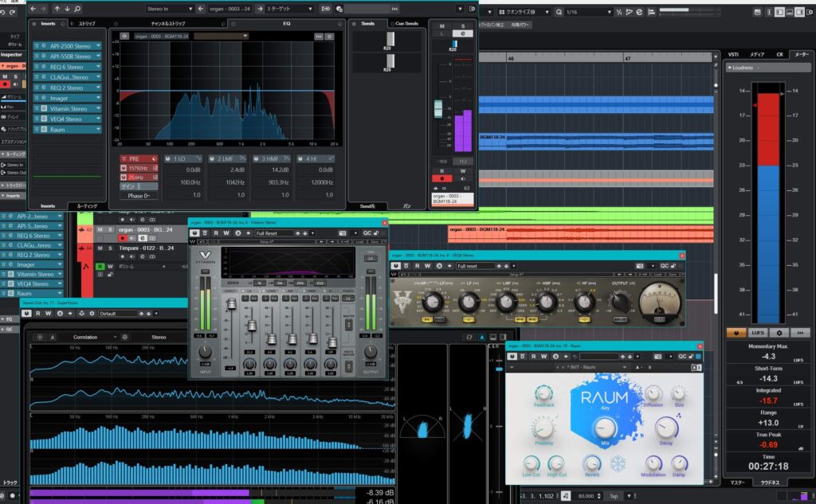
Task: Click the Vitamin plugin snapshot camera icon
Action: tap(341, 233)
